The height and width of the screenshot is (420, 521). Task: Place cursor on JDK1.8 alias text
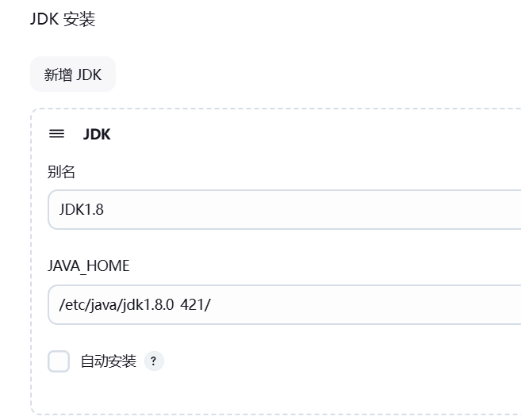(82, 209)
